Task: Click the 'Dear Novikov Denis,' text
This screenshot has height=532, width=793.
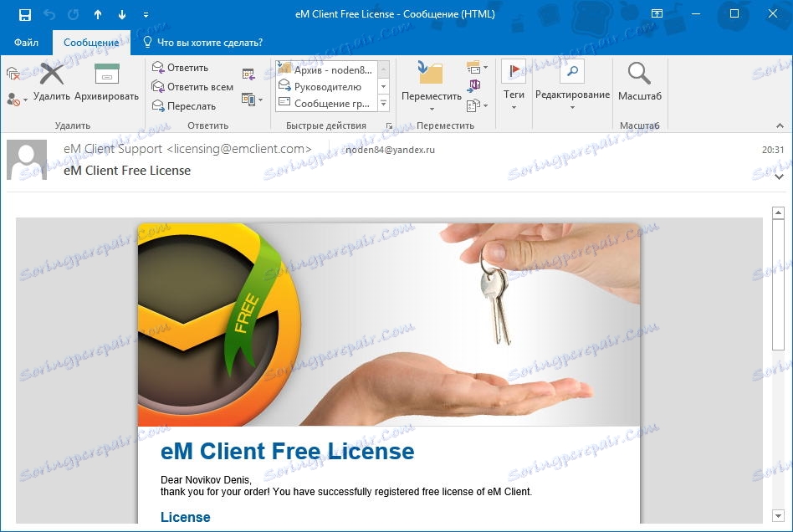Action: click(206, 479)
